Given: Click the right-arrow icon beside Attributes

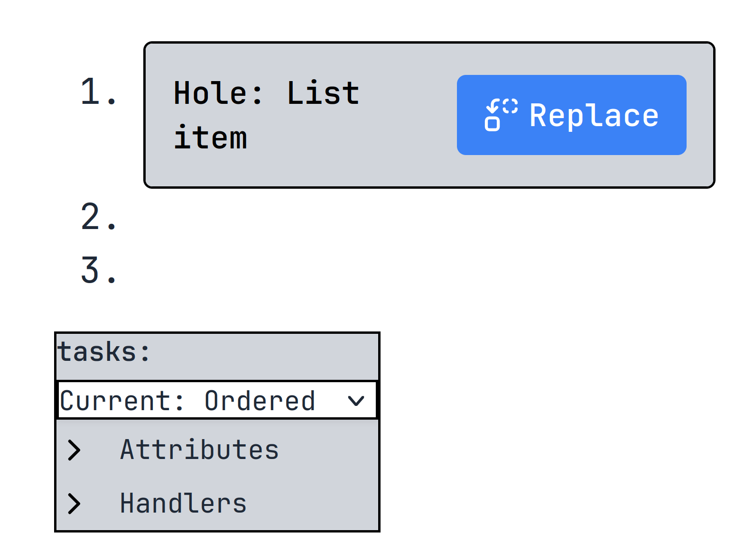Looking at the screenshot, I should [x=75, y=450].
